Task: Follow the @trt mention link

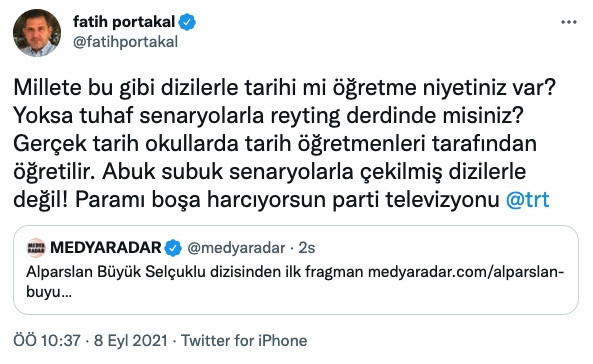Action: coord(528,199)
